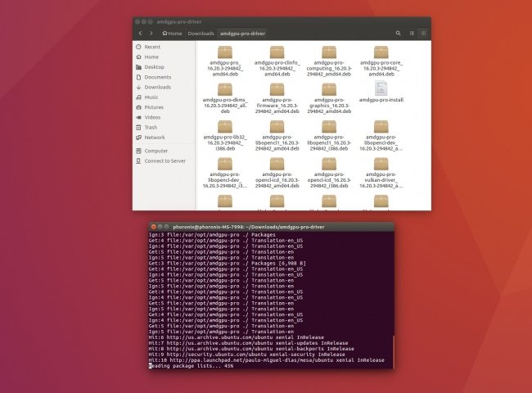Viewport: 532px width, 393px height.
Task: Navigate to Downloads in path bar
Action: pyautogui.click(x=201, y=34)
